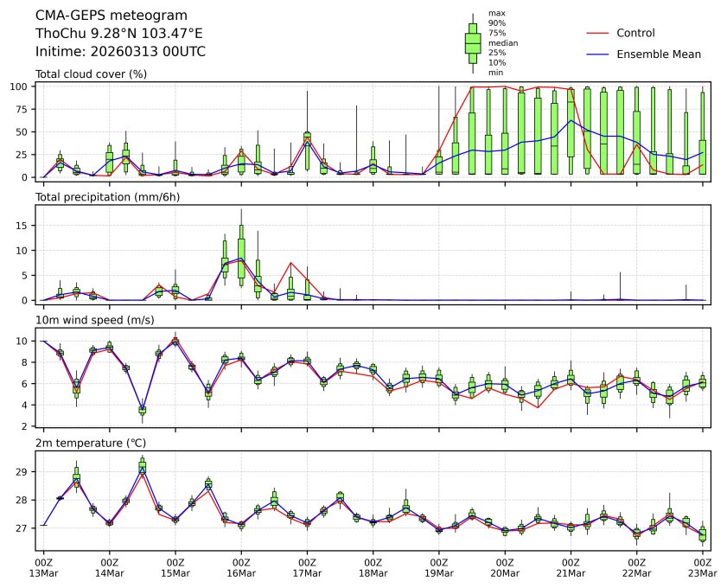Click the ThoChu location coordinates text
This screenshot has height=588, width=727.
(119, 34)
